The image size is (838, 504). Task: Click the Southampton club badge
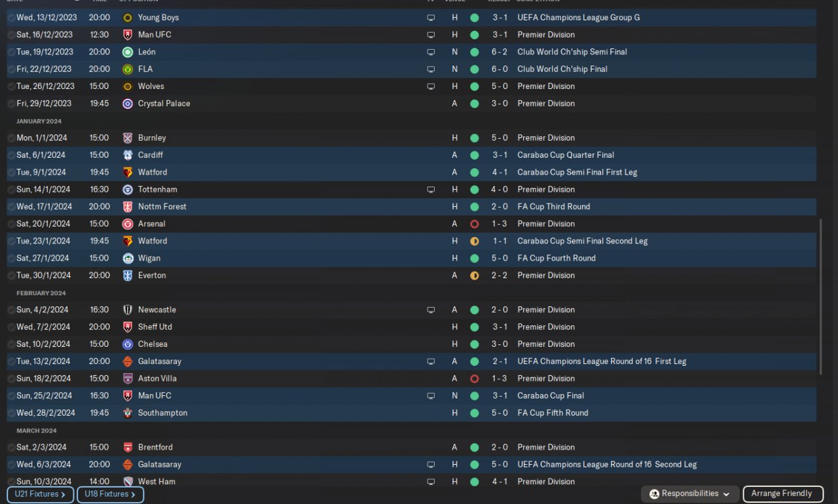point(128,413)
